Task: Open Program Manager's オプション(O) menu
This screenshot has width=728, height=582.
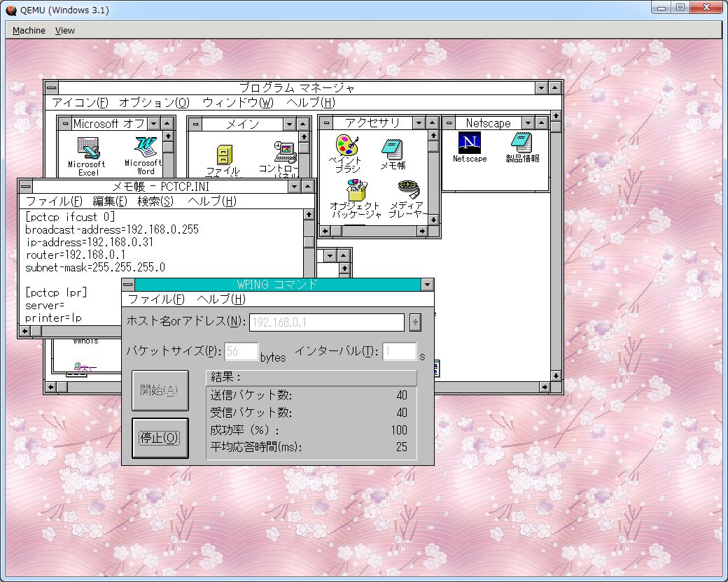Action: point(155,103)
